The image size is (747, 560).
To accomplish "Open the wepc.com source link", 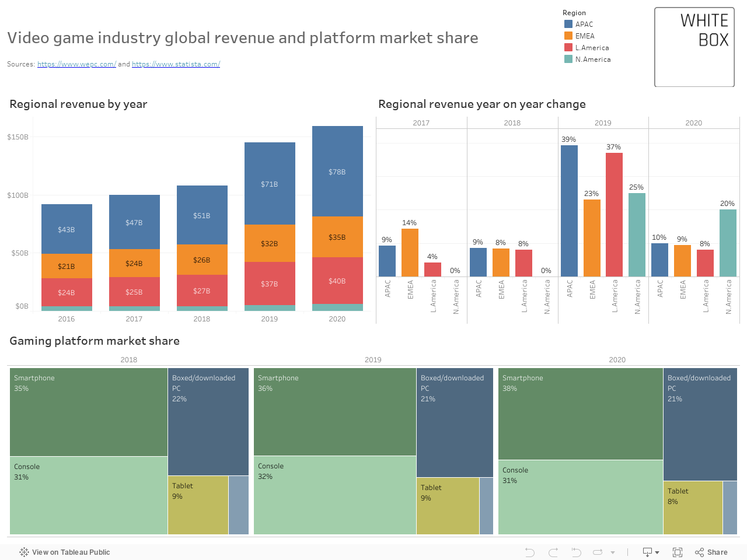I will 76,64.
